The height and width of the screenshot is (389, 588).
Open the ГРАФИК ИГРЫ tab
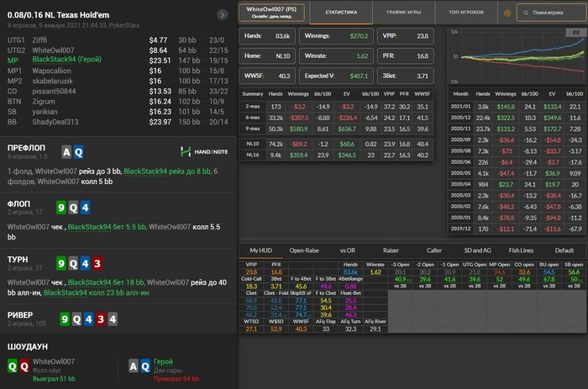click(403, 13)
